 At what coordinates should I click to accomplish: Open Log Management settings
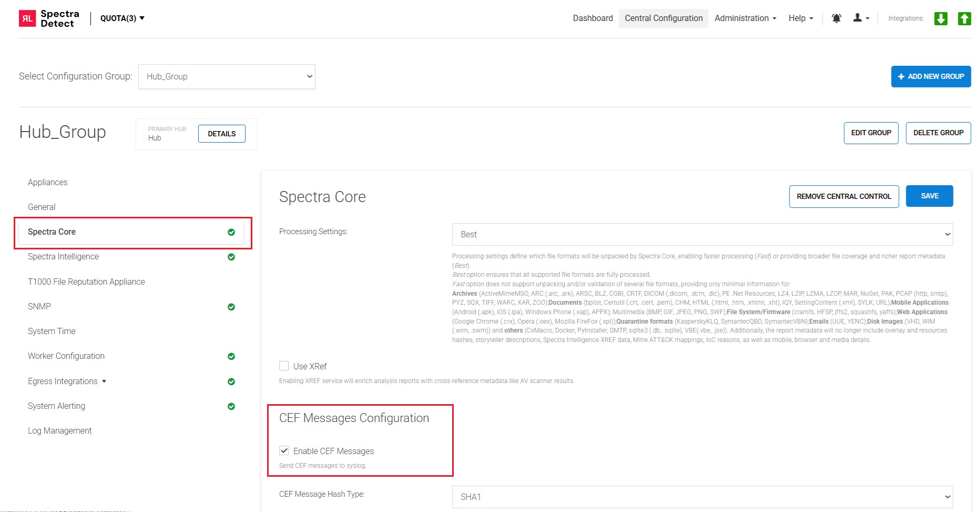[59, 430]
